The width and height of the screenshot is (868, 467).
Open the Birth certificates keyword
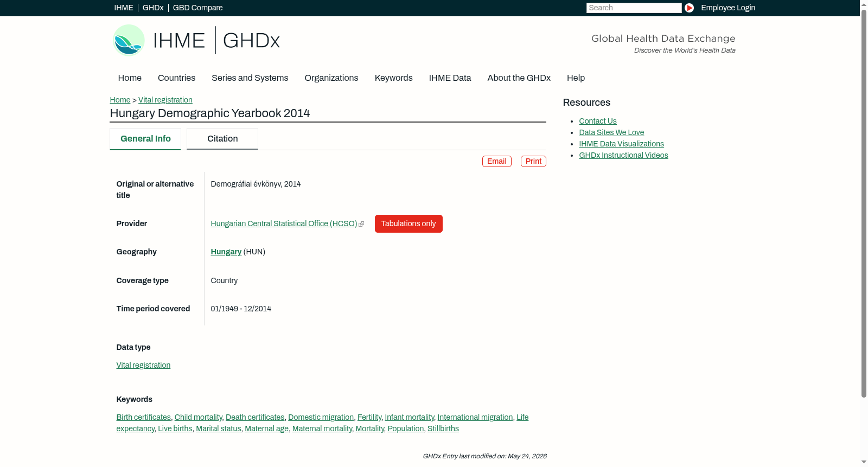tap(144, 417)
